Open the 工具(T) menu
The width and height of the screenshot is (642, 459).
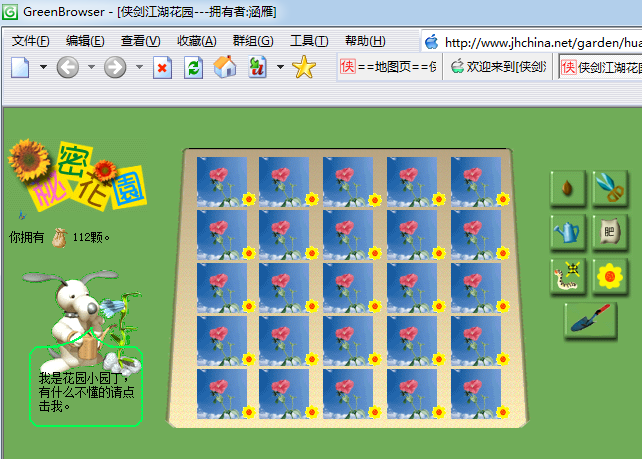[309, 41]
